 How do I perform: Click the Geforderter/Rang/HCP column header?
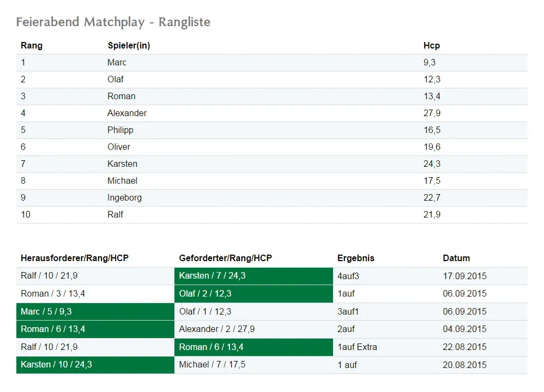(x=226, y=258)
